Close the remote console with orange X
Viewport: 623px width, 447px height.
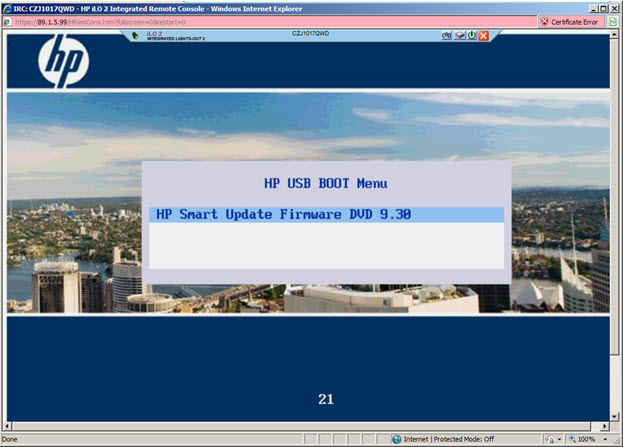pos(483,35)
